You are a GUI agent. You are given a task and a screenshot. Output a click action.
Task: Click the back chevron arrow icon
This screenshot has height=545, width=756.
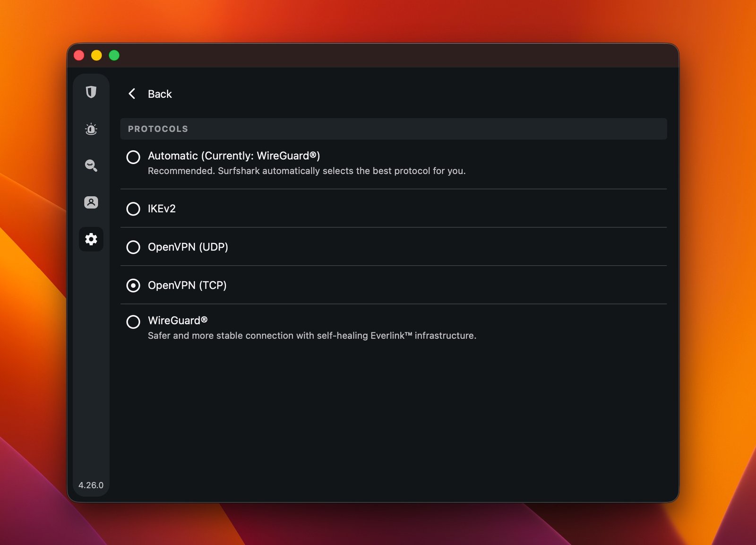point(131,94)
